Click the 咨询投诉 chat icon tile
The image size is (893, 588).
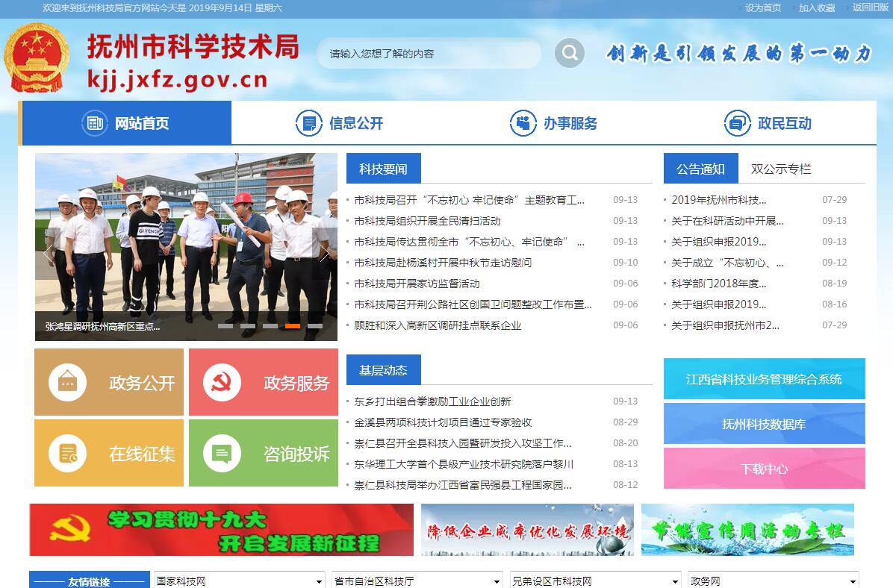tap(221, 454)
